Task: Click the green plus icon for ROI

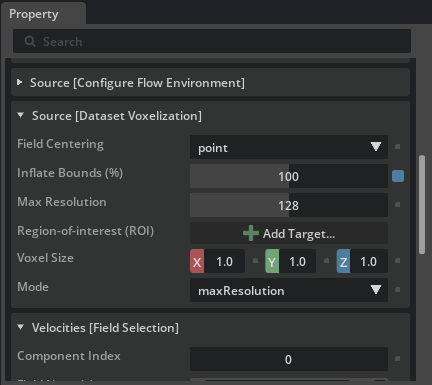Action: point(251,233)
